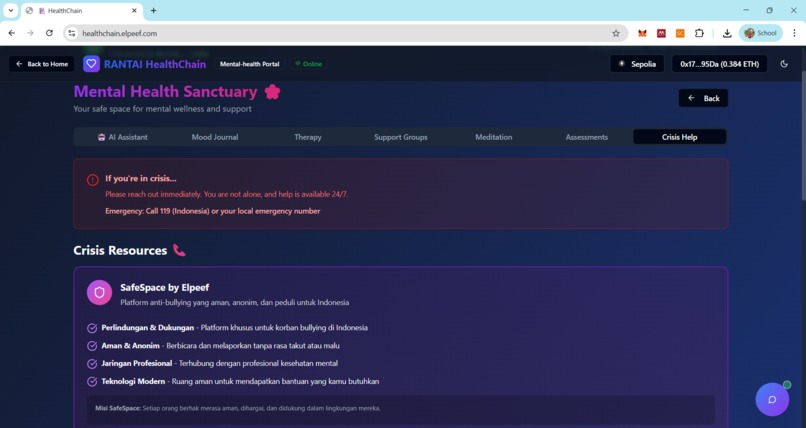The width and height of the screenshot is (806, 428).
Task: Toggle the dark mode moon icon
Action: pyautogui.click(x=784, y=64)
